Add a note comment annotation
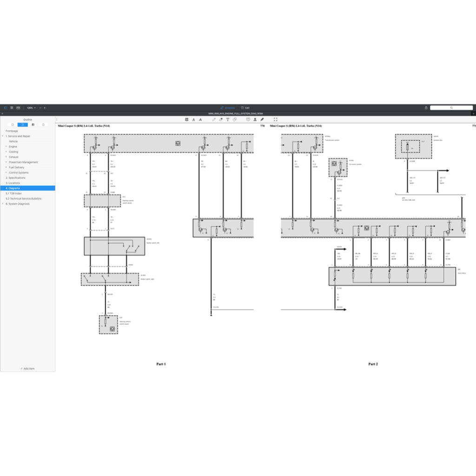The image size is (476, 476). (248, 119)
